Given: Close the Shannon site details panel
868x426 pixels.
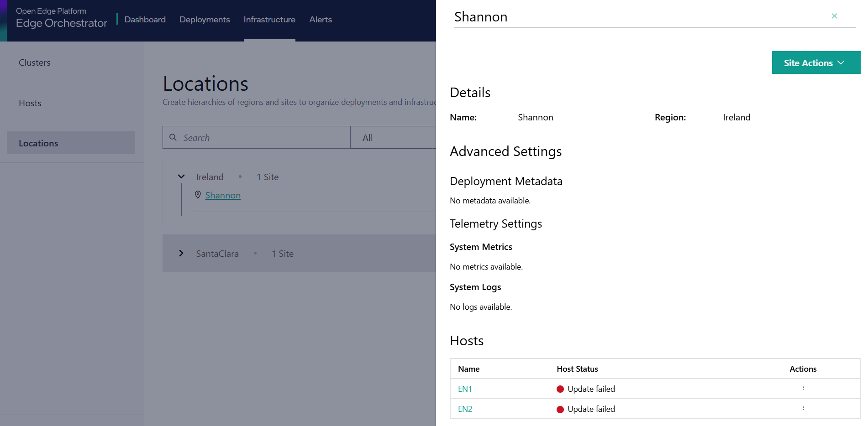Looking at the screenshot, I should coord(834,16).
